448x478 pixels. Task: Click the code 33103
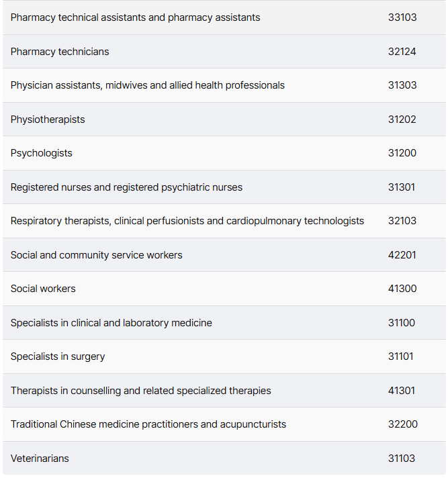coord(402,17)
